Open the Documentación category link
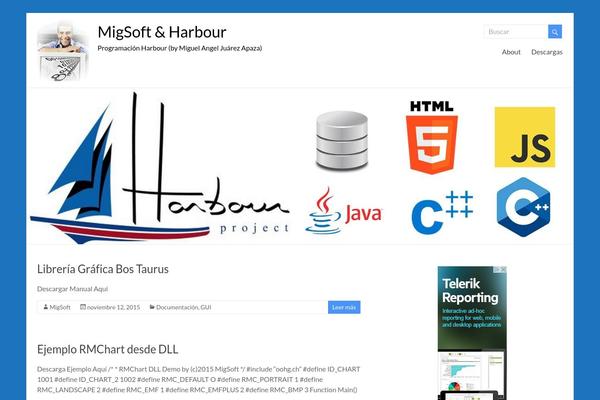This screenshot has height=400, width=600. [x=177, y=307]
